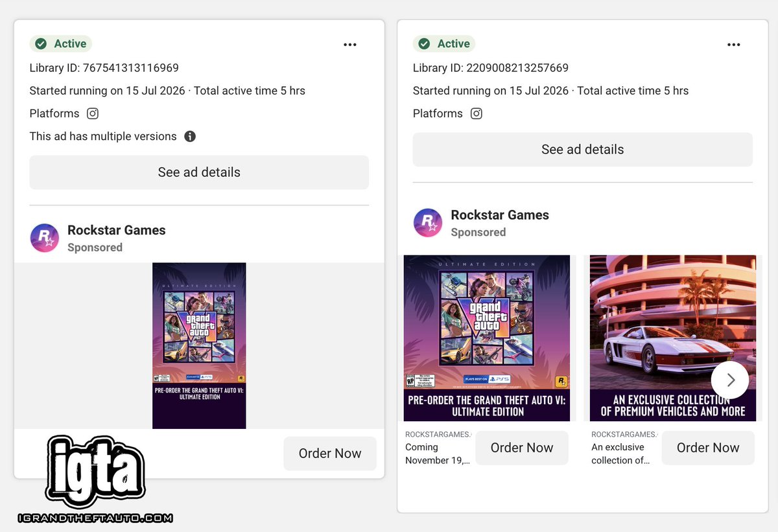Open three-dot menu on ad 2209008213257669
778x532 pixels.
[734, 45]
